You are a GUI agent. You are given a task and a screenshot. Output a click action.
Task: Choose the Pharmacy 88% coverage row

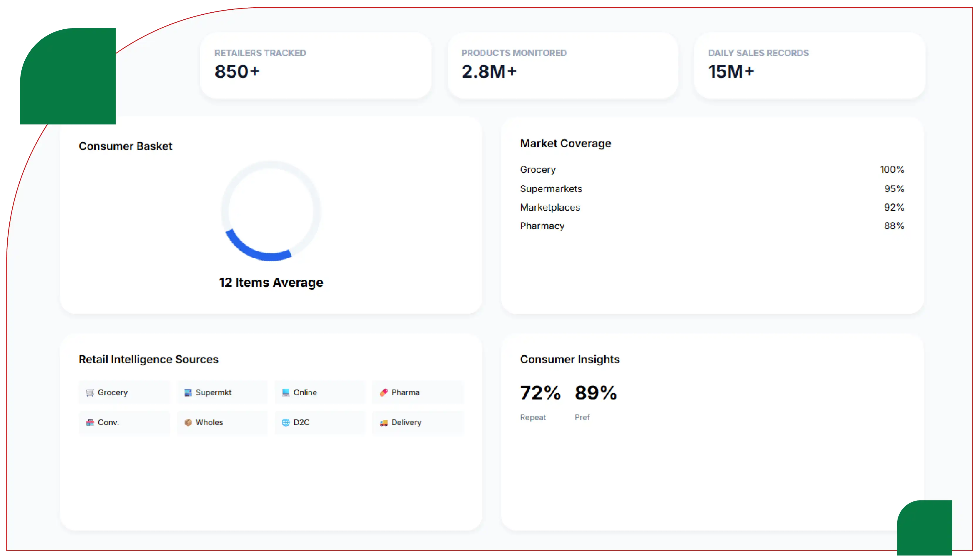coord(712,226)
